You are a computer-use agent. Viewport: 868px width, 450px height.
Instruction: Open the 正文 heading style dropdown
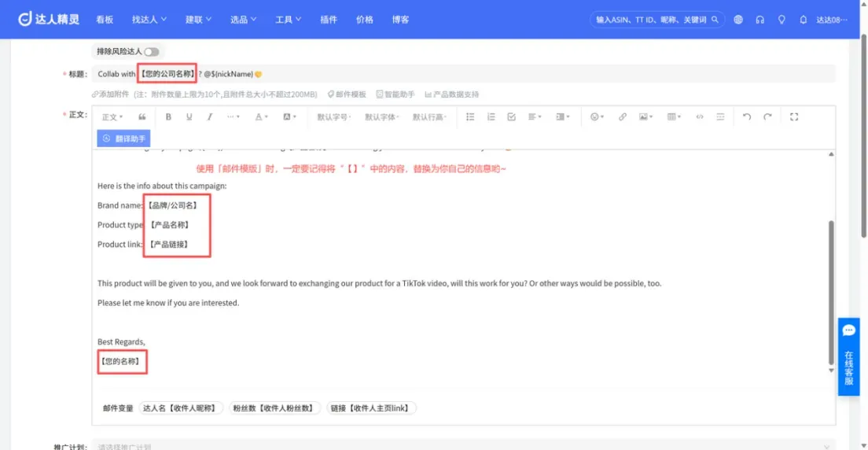pos(112,117)
